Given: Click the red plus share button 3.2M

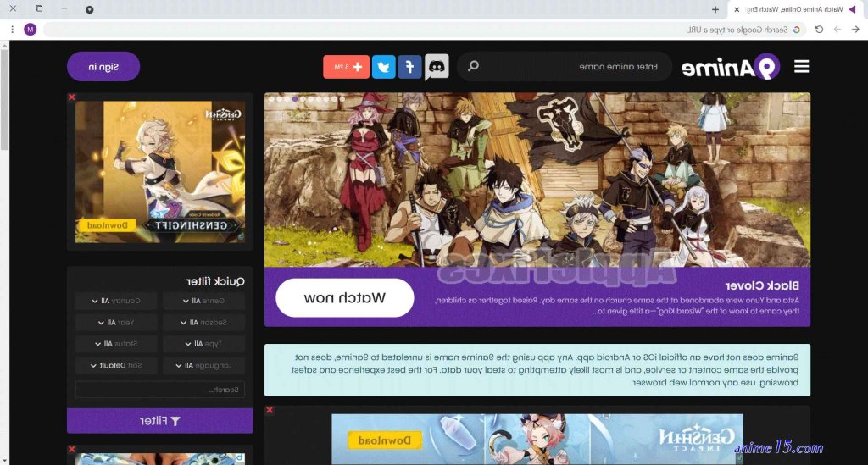Looking at the screenshot, I should click(x=347, y=67).
